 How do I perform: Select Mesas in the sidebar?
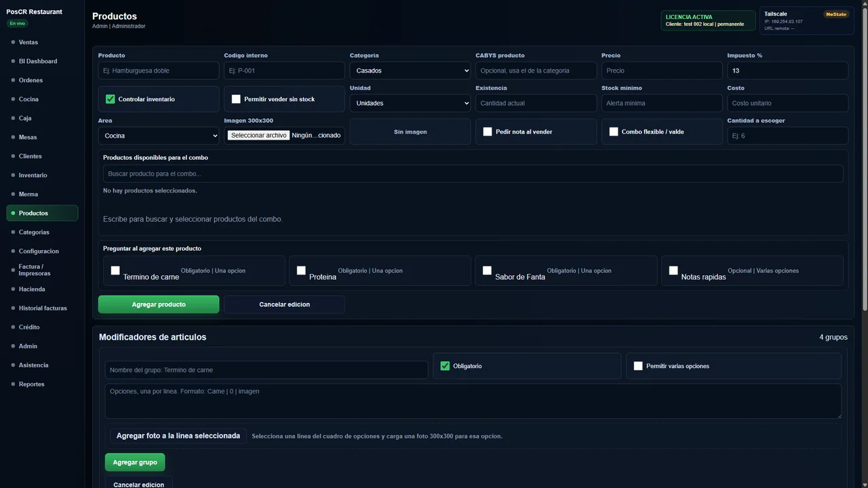tap(42, 137)
